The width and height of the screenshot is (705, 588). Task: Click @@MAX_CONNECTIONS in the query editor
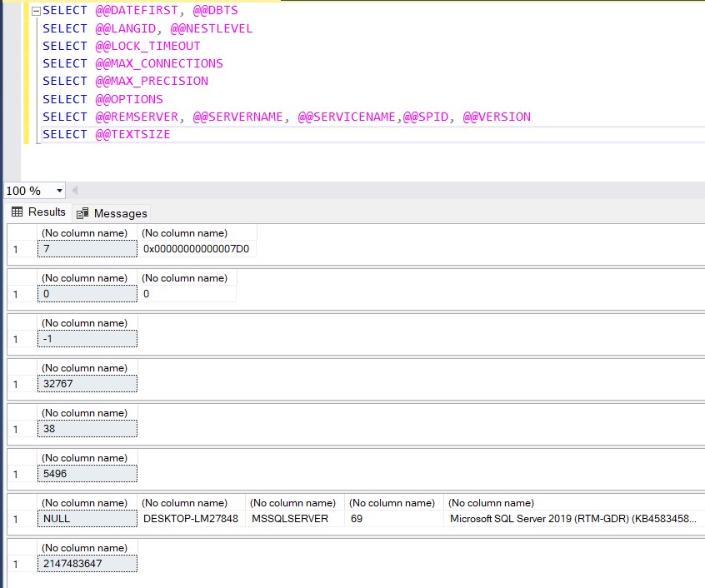coord(159,63)
